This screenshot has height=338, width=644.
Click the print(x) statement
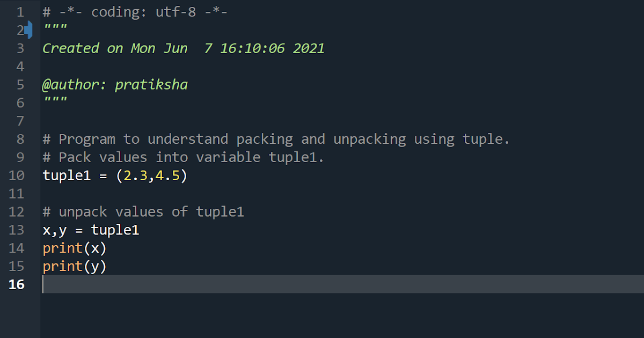pos(75,248)
